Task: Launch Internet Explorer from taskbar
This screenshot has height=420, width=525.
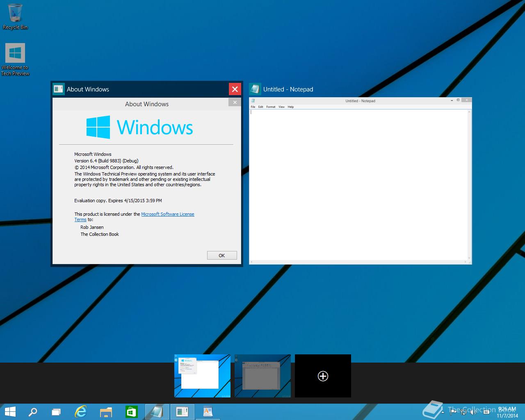Action: click(x=81, y=412)
